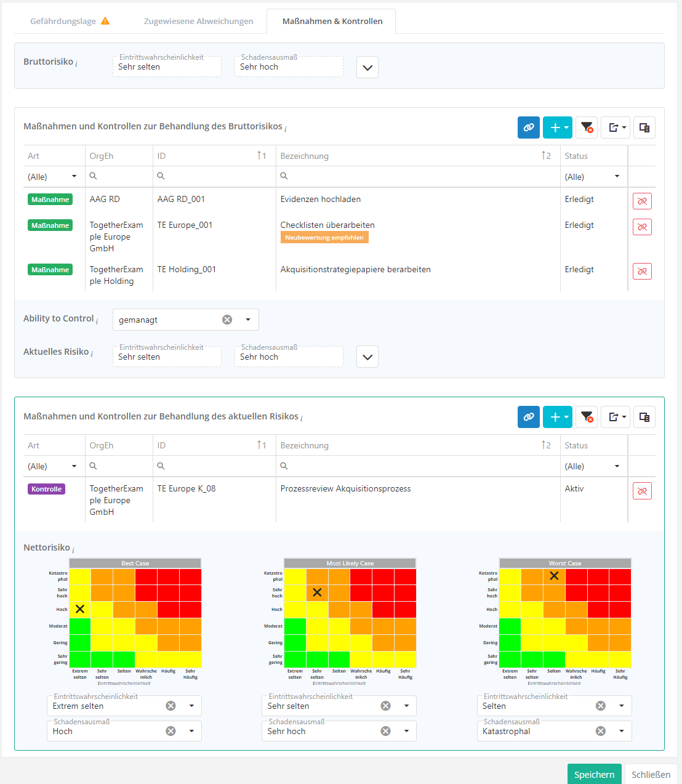Unlink the AAG RD_001 measure row
The image size is (682, 784).
coord(642,201)
